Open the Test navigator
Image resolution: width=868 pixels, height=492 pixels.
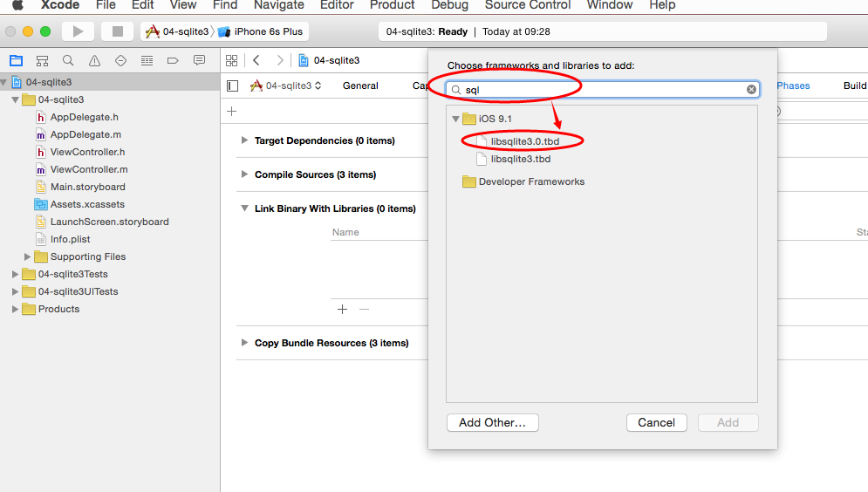(x=120, y=60)
